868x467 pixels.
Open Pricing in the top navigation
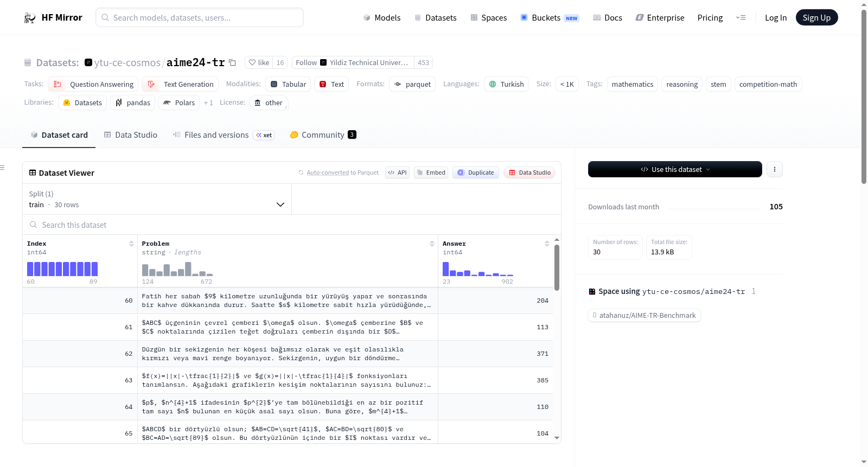[710, 18]
